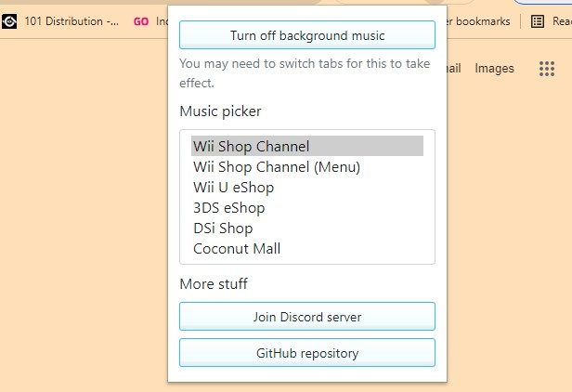Open the other bookmarks folder
Image resolution: width=572 pixels, height=392 pixels.
(478, 21)
